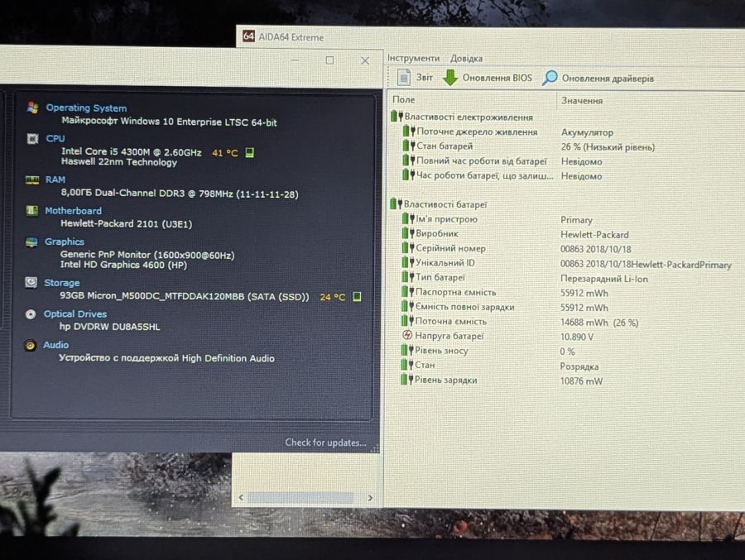Select the Intel Core i5 4300M CPU text

pos(131,152)
